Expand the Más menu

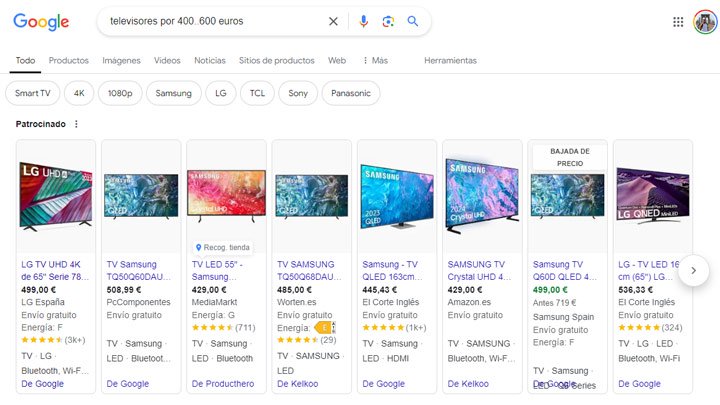[375, 61]
